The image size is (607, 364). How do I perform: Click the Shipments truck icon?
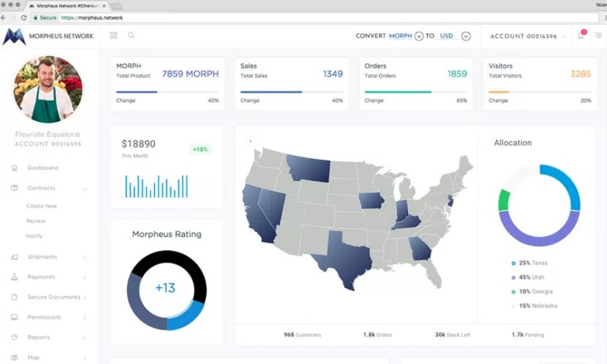15,257
